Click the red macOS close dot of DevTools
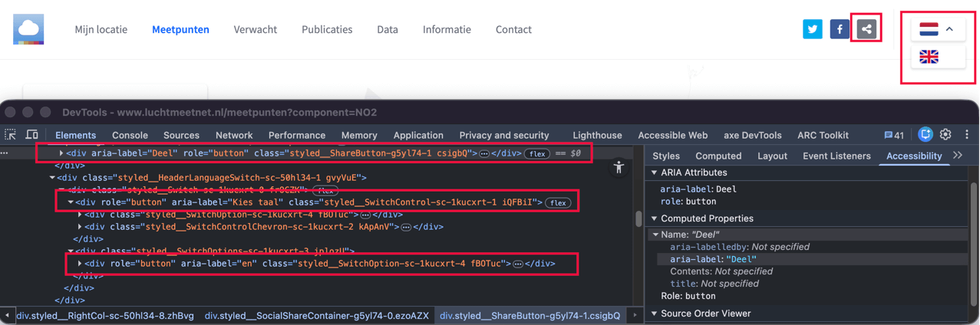Viewport: 980px width, 325px height. [10, 112]
